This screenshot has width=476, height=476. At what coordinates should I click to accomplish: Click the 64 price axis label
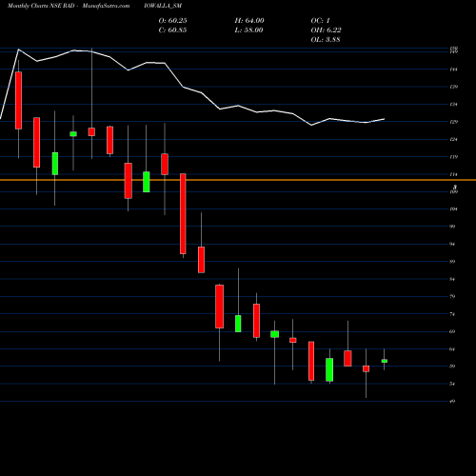click(x=452, y=349)
